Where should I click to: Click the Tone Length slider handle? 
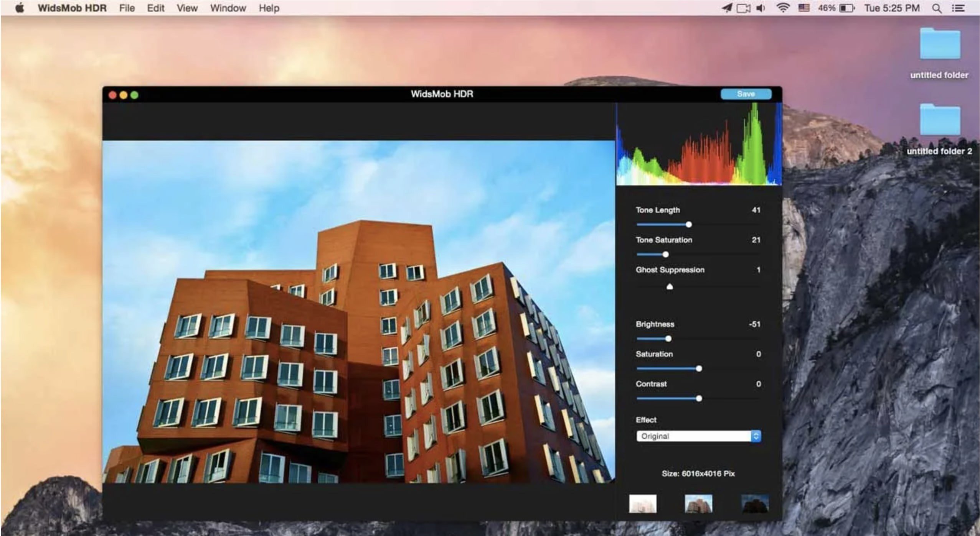pyautogui.click(x=689, y=225)
